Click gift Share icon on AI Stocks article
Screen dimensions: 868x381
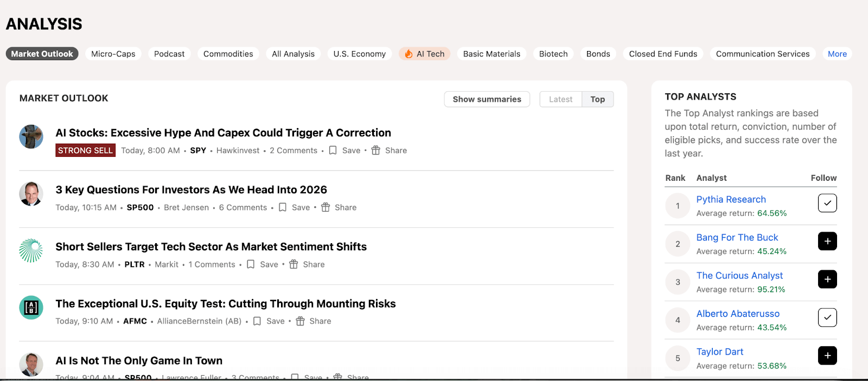pos(376,150)
